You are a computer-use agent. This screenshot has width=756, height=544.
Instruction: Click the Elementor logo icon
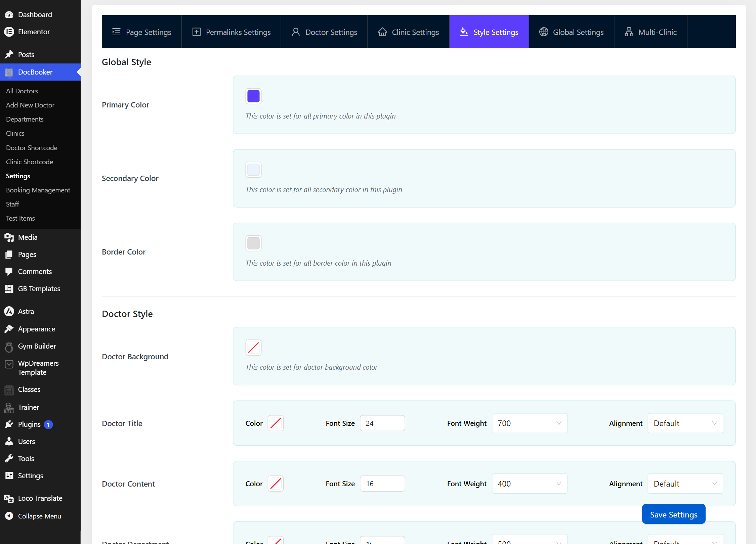[9, 32]
